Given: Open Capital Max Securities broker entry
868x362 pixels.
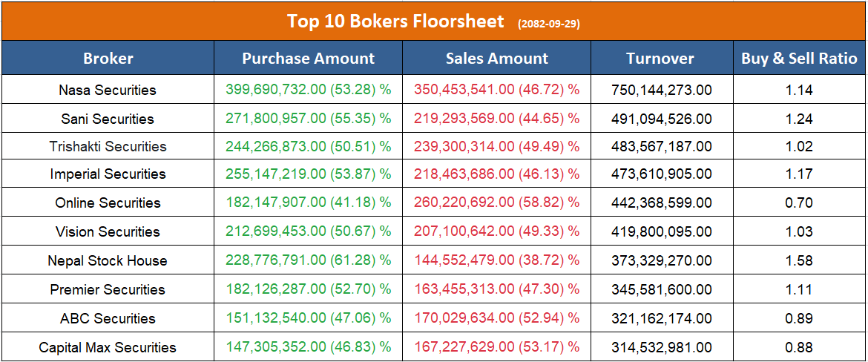Looking at the screenshot, I should click(108, 348).
